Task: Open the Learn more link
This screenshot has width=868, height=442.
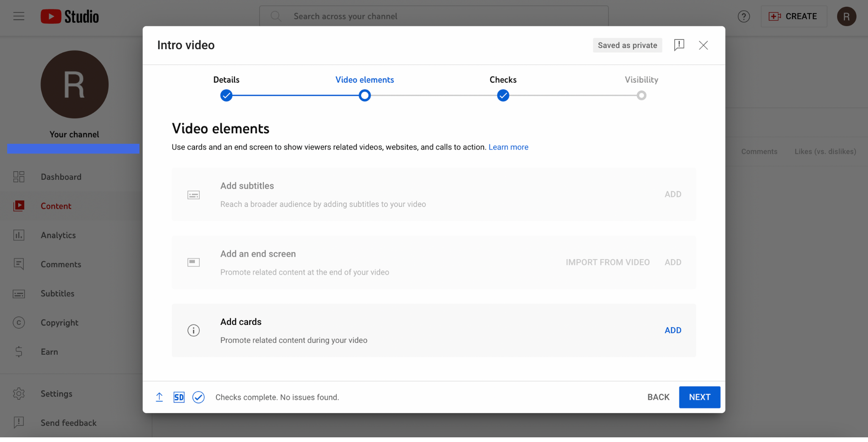Action: pyautogui.click(x=508, y=147)
